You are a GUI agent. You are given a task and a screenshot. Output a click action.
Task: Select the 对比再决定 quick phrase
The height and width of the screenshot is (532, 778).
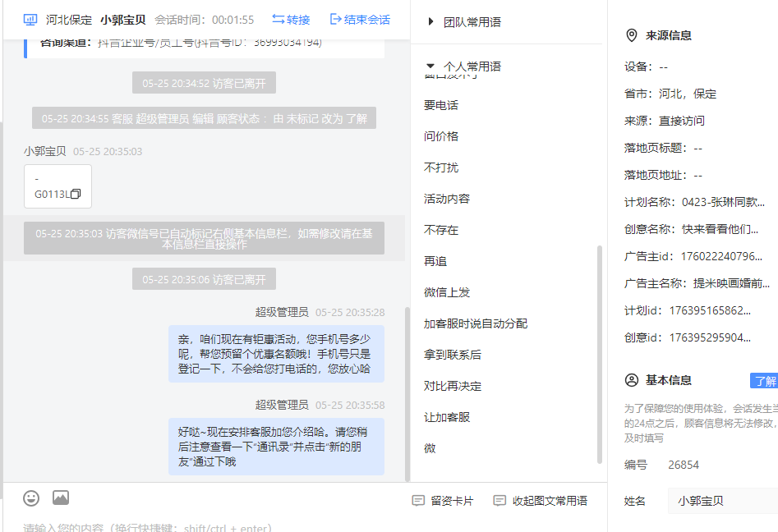tap(453, 386)
